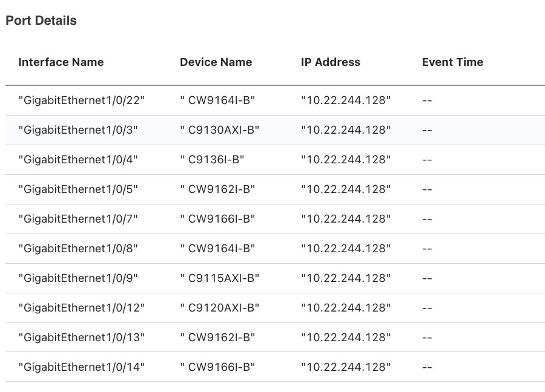Select interface "GigabitEthernet1/0/9" cell
This screenshot has height=392, width=545.
(x=78, y=278)
